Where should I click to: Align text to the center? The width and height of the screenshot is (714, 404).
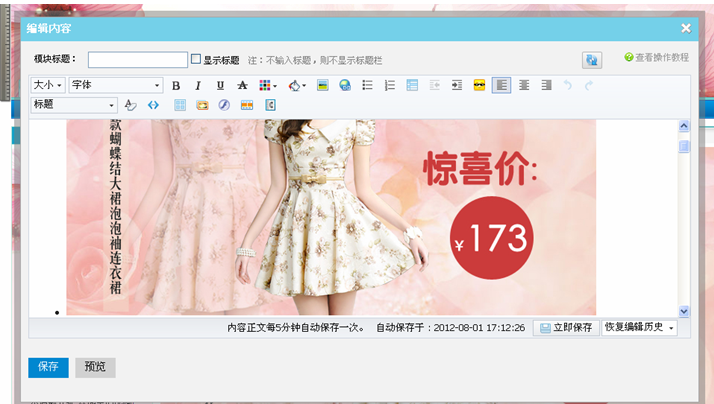pos(523,86)
